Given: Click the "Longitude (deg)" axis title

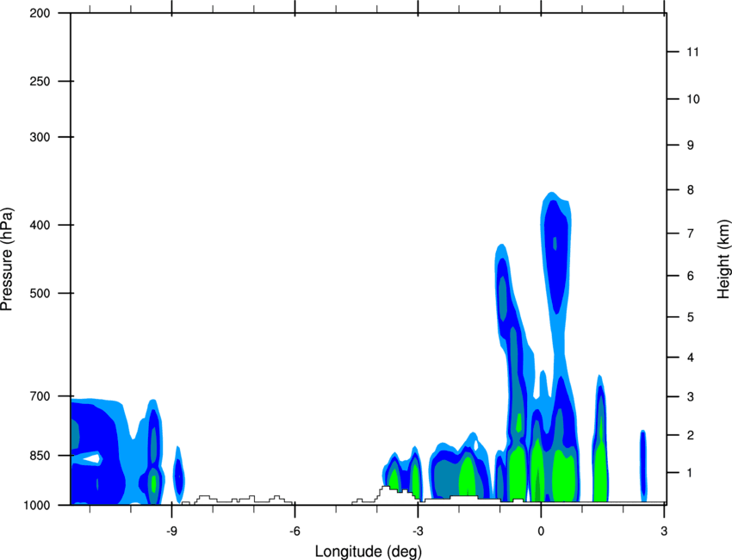Looking at the screenshot, I should click(369, 551).
